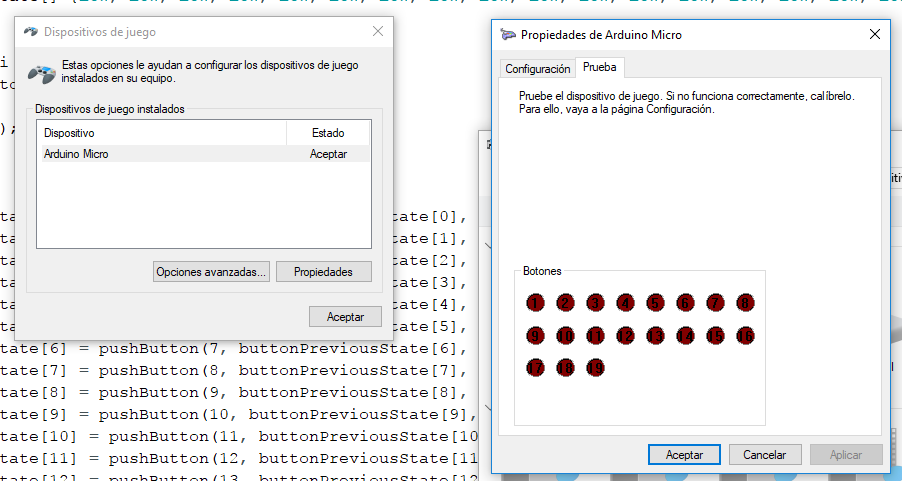Click the Estado column header
902x481 pixels.
click(328, 133)
